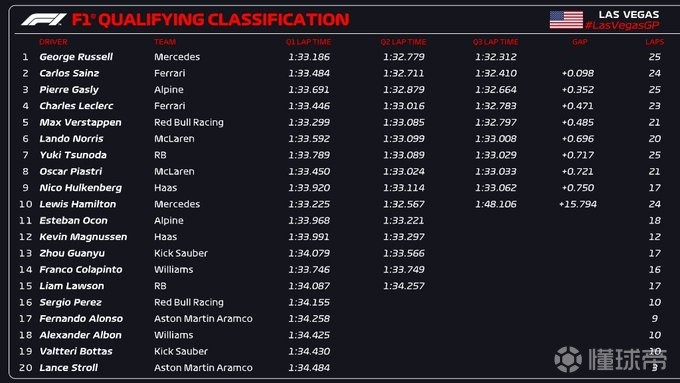Viewport: 680px width, 383px height.
Task: Open the #LasVegasGP hashtag
Action: (622, 26)
